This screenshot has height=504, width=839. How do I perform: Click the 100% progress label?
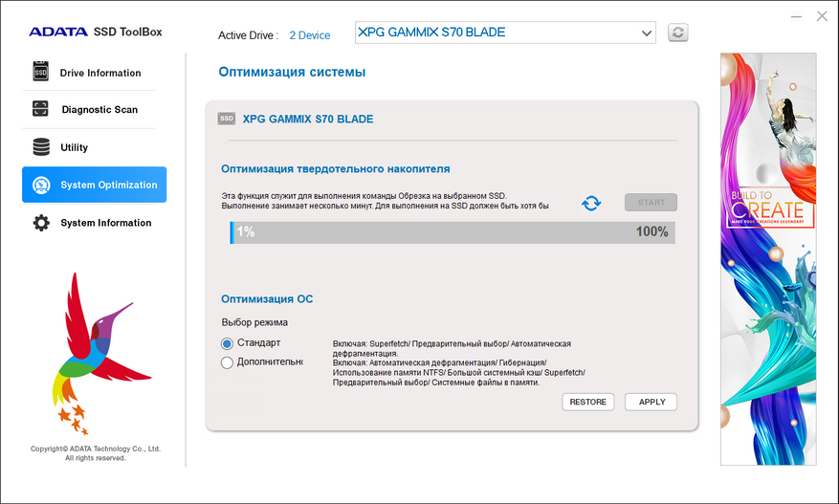click(651, 231)
